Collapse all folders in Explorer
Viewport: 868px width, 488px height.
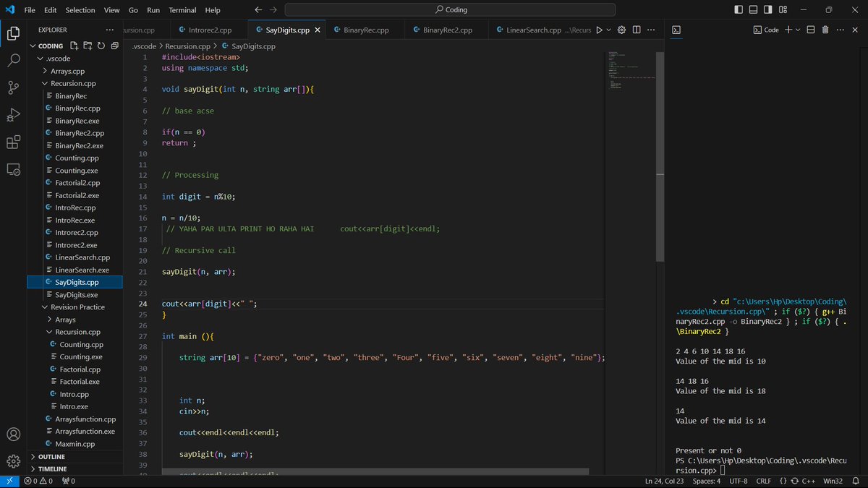114,46
